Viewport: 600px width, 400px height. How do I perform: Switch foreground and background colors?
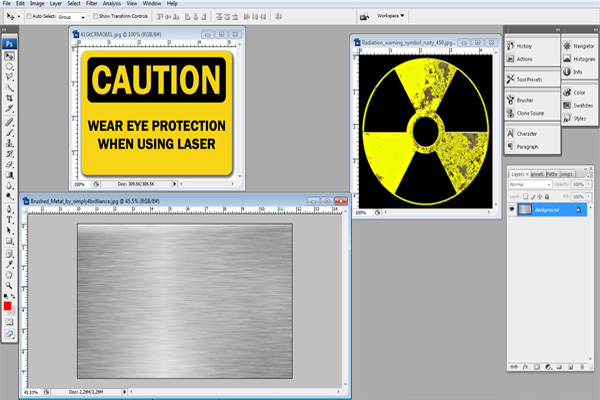13,296
